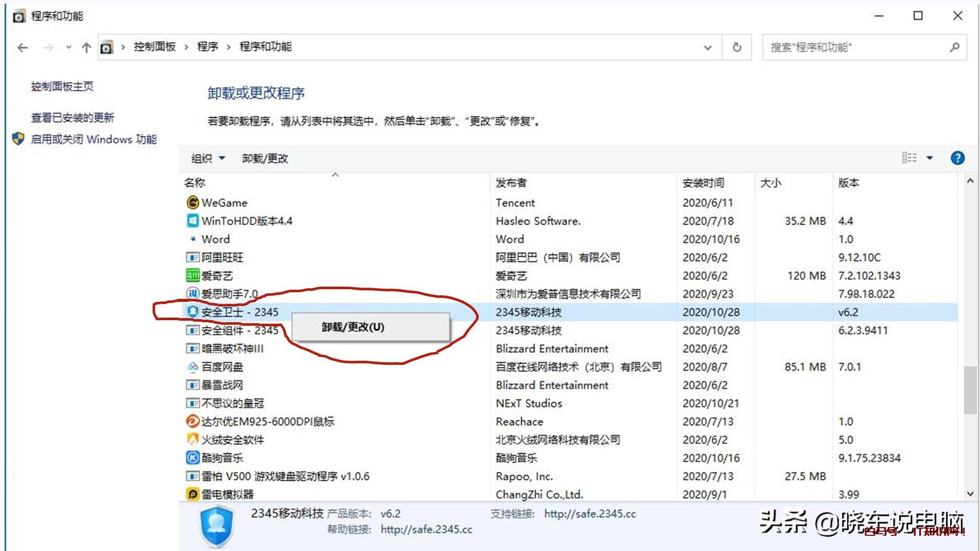This screenshot has width=980, height=551.
Task: Click the 火绒安全软件 icon
Action: [193, 439]
